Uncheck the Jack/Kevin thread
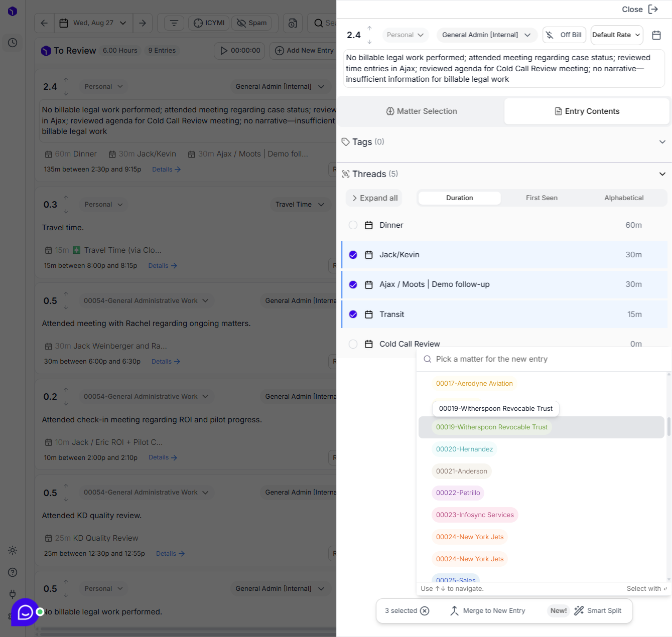This screenshot has width=672, height=637. [353, 255]
